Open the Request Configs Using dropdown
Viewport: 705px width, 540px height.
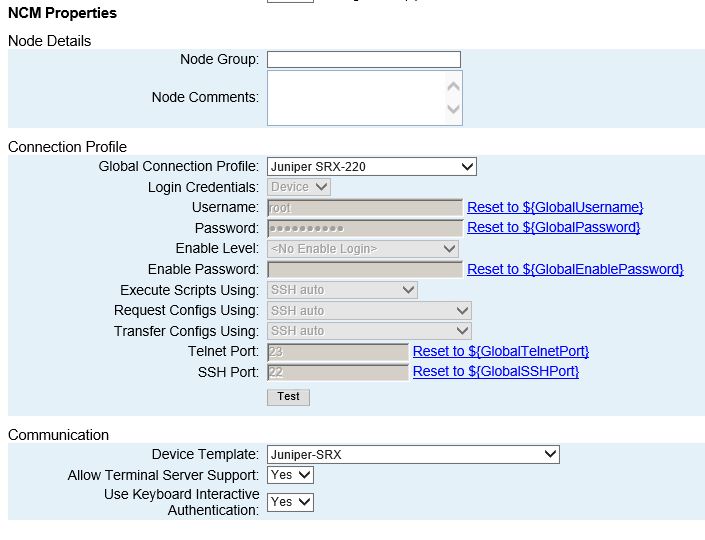pyautogui.click(x=369, y=311)
